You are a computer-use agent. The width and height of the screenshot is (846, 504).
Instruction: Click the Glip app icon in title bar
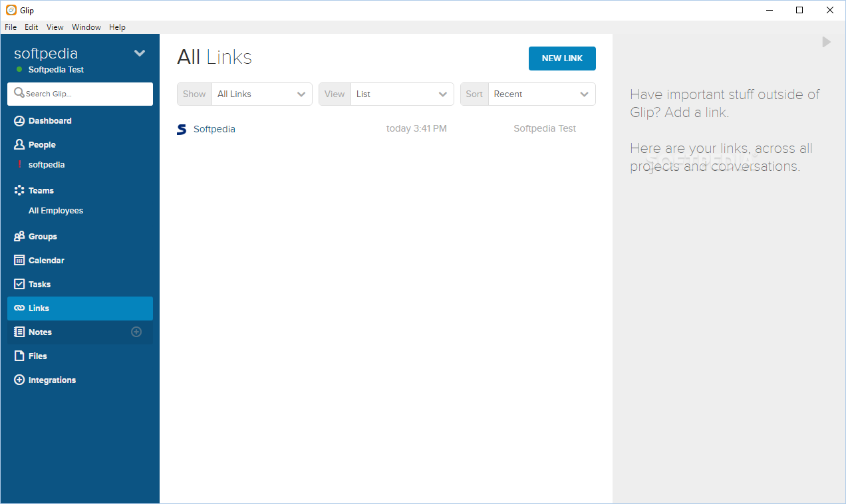pyautogui.click(x=11, y=10)
